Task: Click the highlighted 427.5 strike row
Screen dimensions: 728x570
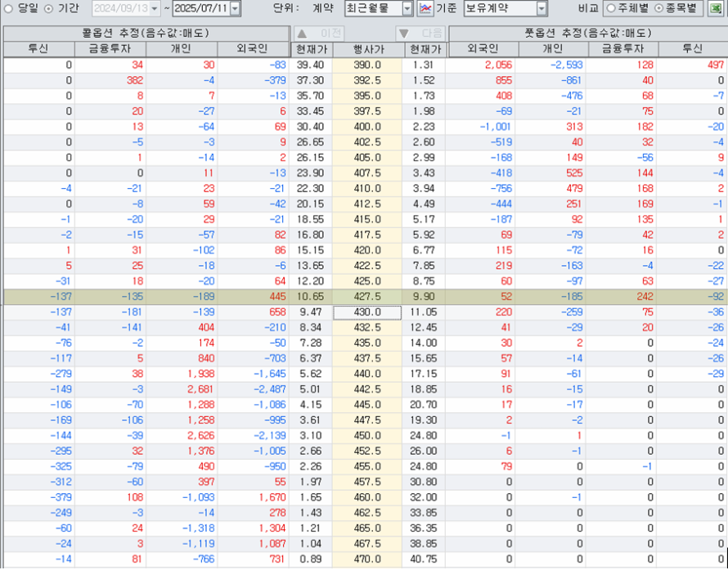Action: tap(367, 297)
